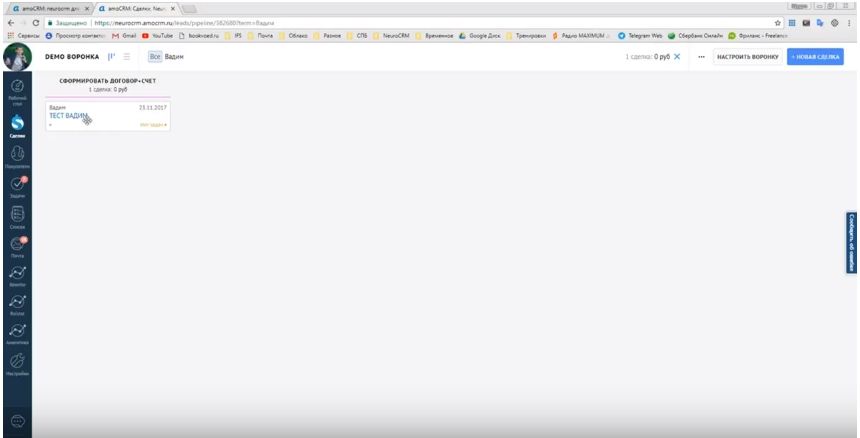The width and height of the screenshot is (860, 438).
Task: Switch to pipeline board view
Action: tap(112, 57)
